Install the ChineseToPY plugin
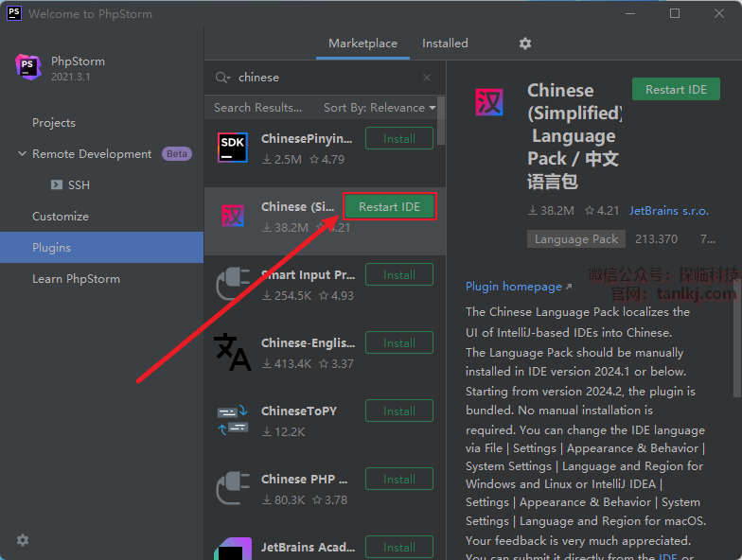Image resolution: width=742 pixels, height=560 pixels. [399, 411]
